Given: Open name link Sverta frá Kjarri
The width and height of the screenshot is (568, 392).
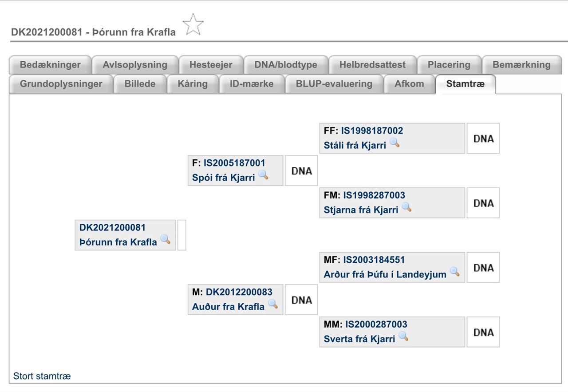Looking at the screenshot, I should pos(359,339).
